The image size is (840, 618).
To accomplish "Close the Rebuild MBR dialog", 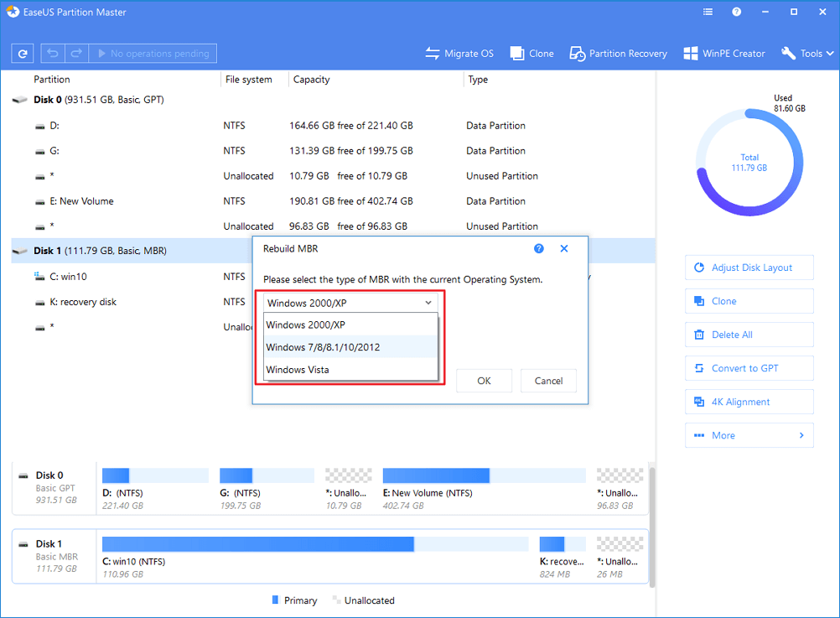I will [564, 249].
